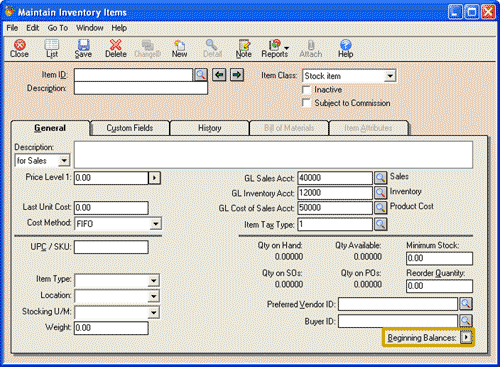500x367 pixels.
Task: Open the Go To menu
Action: (58, 28)
